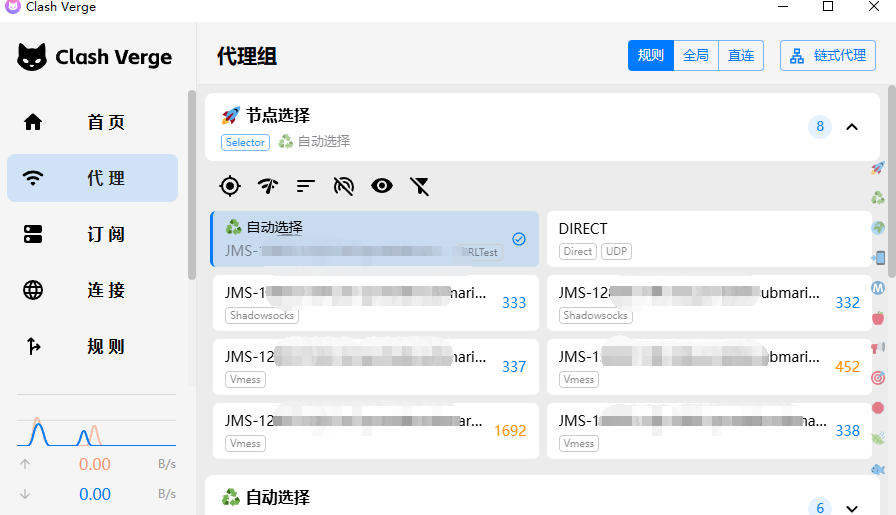This screenshot has width=896, height=515.
Task: Click the 452 delay value
Action: [x=847, y=367]
